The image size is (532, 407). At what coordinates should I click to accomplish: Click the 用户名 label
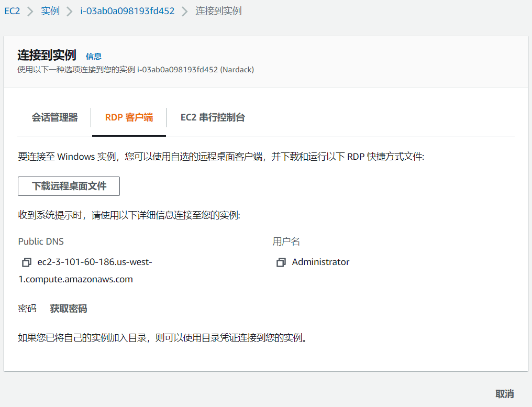coord(286,241)
